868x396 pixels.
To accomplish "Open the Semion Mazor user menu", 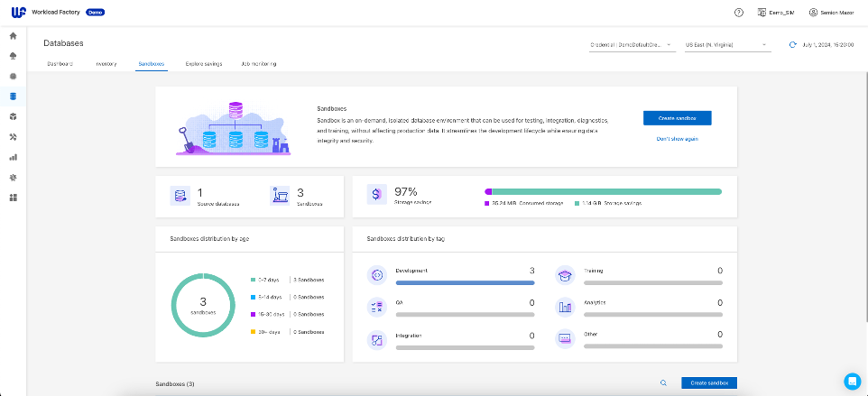I will [x=831, y=13].
